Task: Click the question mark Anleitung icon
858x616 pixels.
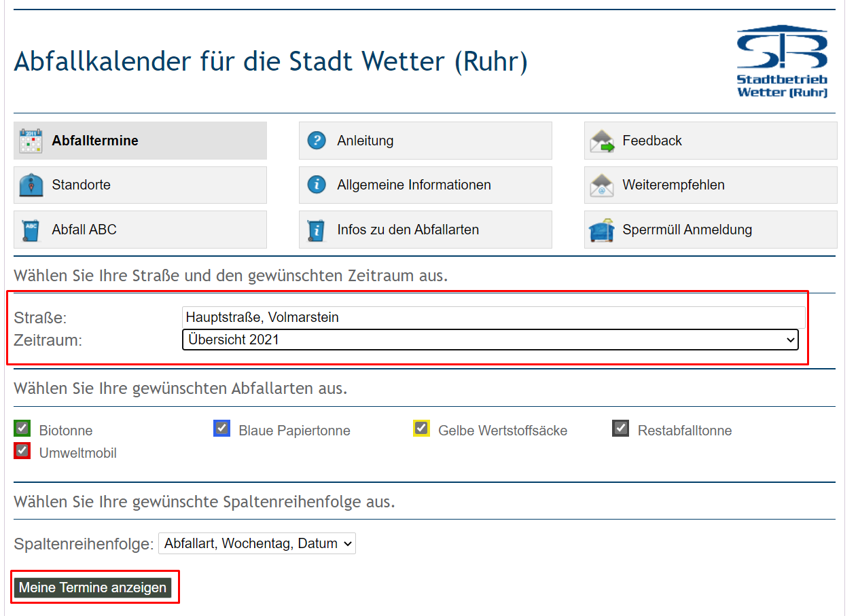Action: pyautogui.click(x=317, y=141)
